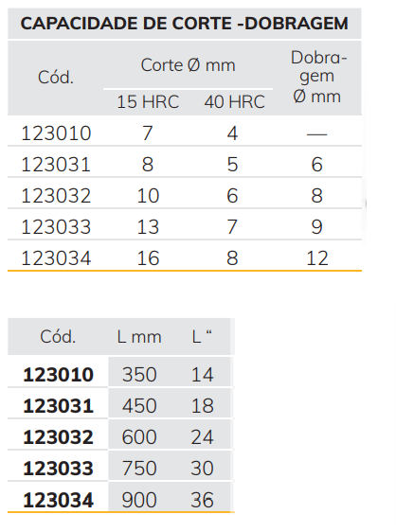The image size is (396, 532).
Task: Click the CAPACIDADE DE CORTE -DOBRAGEM title
Action: [x=185, y=24]
